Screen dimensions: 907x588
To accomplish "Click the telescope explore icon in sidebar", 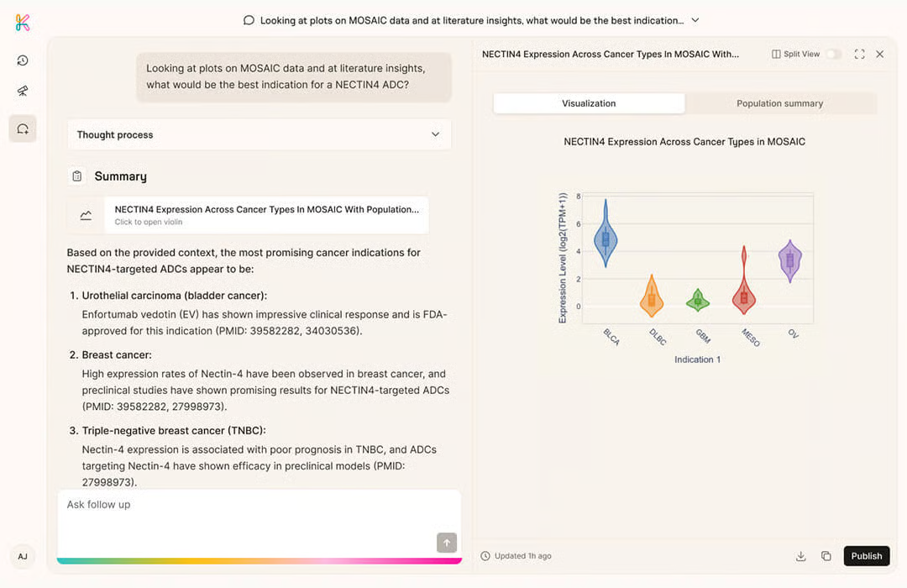I will (x=23, y=92).
